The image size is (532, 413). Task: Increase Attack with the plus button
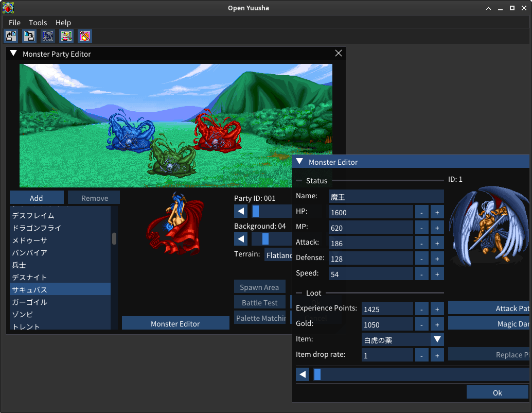[437, 243]
